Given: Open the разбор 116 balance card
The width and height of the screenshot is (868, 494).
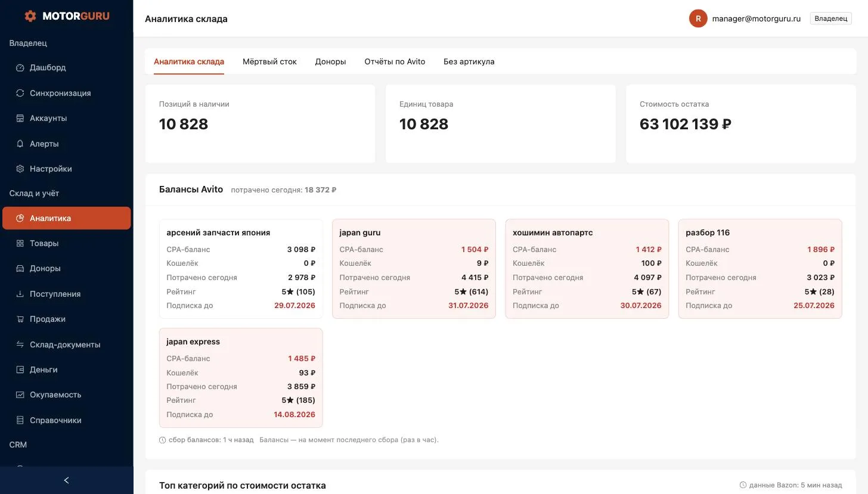Looking at the screenshot, I should click(x=760, y=269).
